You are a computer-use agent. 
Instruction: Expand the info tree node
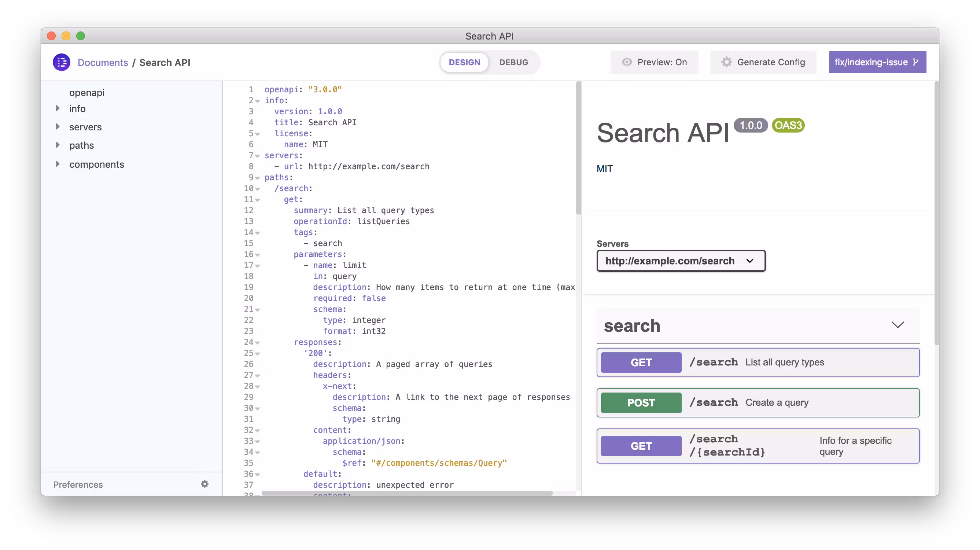[x=58, y=108]
